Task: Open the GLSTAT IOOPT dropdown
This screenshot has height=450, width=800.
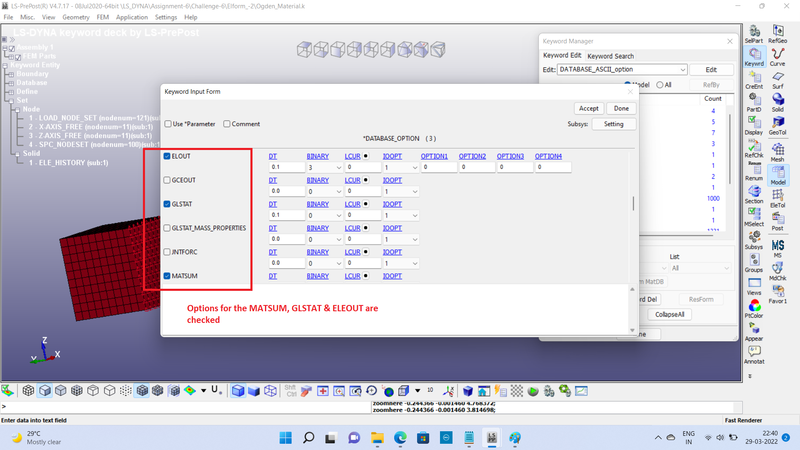Action: point(401,215)
